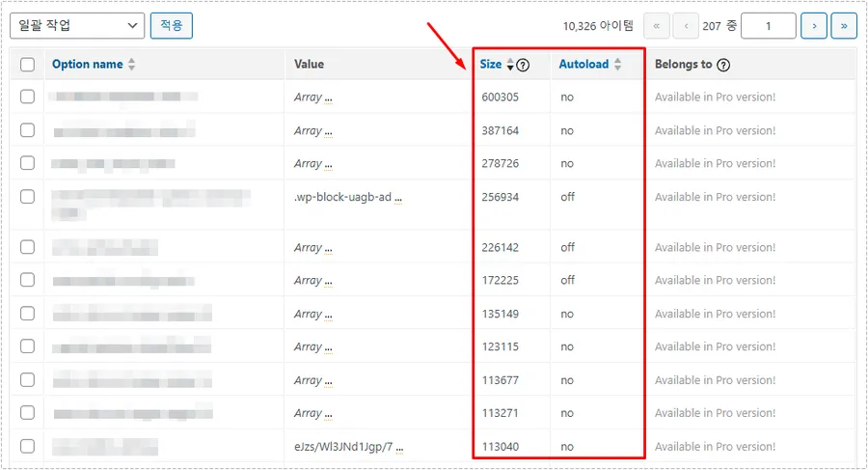Image resolution: width=868 pixels, height=470 pixels.
Task: Click size value 387164
Action: click(500, 131)
